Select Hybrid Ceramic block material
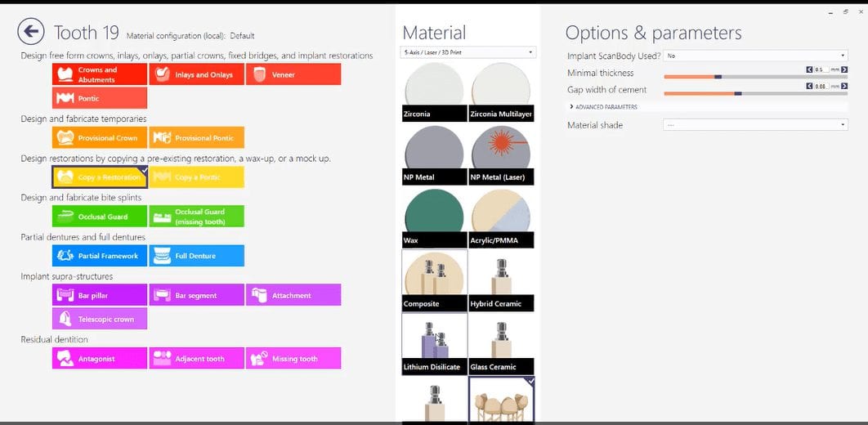The height and width of the screenshot is (425, 868). pyautogui.click(x=501, y=280)
